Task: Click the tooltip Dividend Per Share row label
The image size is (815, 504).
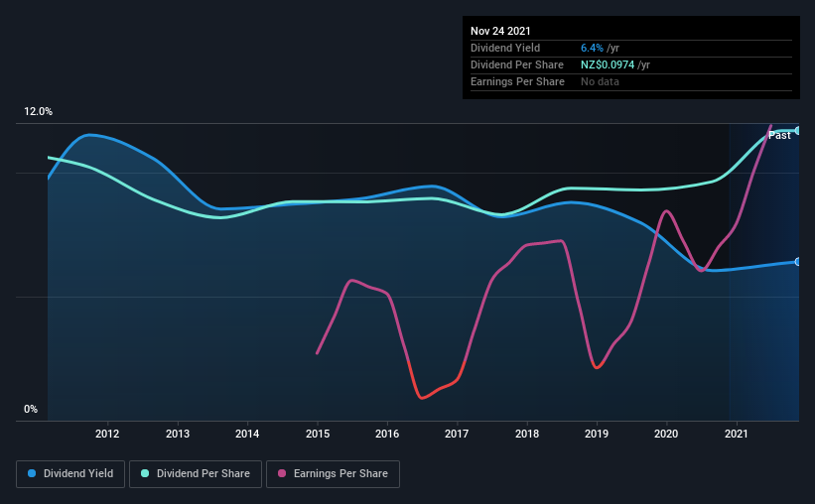Action: tap(516, 64)
